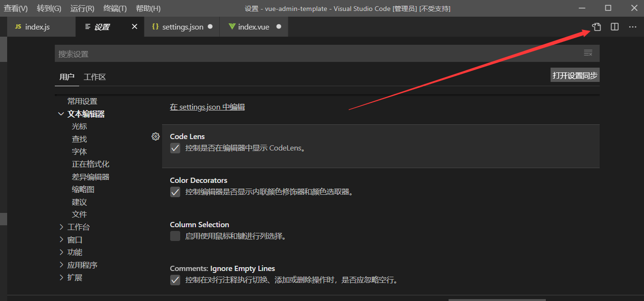Switch to the 工作区 settings tab
644x301 pixels.
pyautogui.click(x=94, y=77)
